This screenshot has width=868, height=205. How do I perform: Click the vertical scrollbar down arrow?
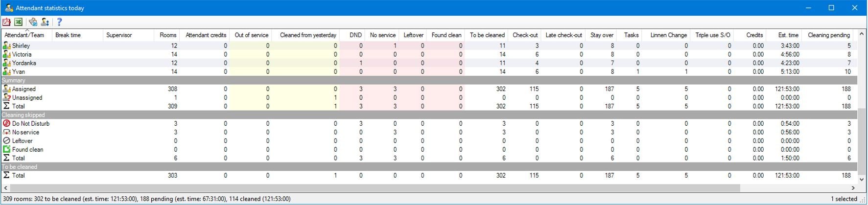pos(862,180)
